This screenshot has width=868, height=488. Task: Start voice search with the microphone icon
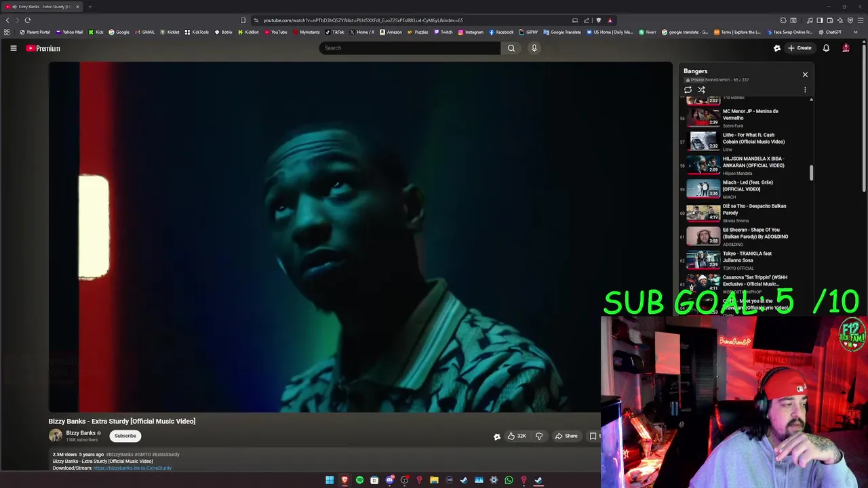(534, 48)
